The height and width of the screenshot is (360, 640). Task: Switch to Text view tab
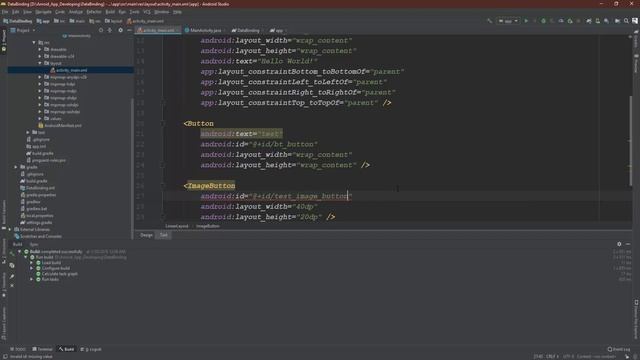(x=164, y=235)
